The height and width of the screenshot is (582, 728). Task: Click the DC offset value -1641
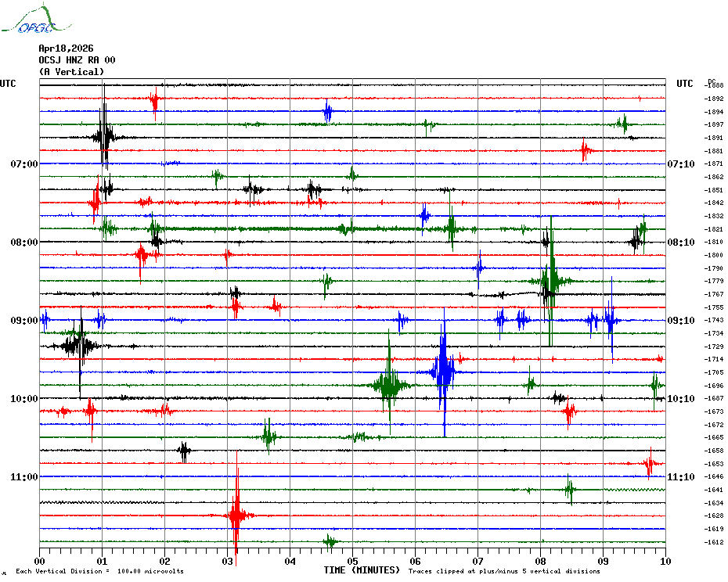(714, 490)
